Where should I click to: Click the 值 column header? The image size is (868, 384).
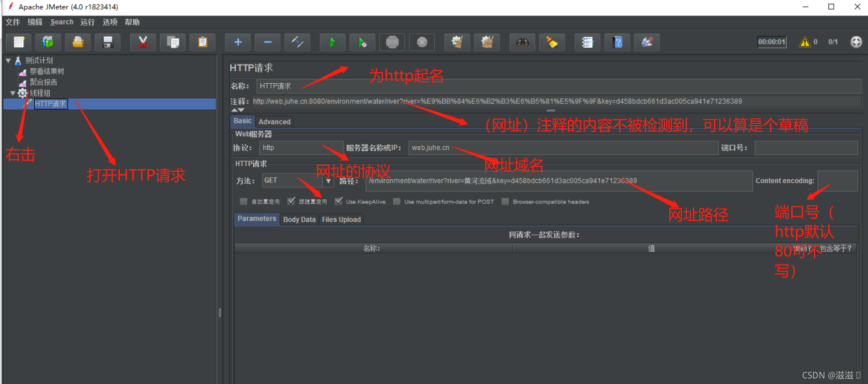(651, 248)
